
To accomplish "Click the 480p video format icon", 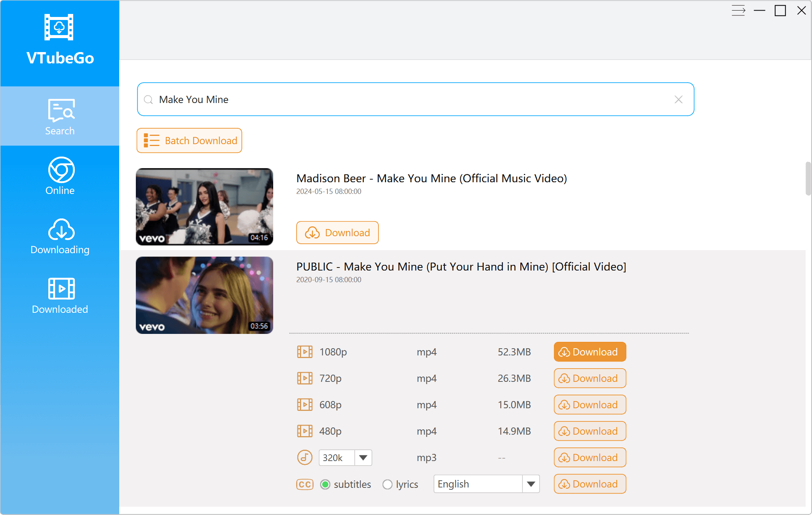I will click(304, 431).
